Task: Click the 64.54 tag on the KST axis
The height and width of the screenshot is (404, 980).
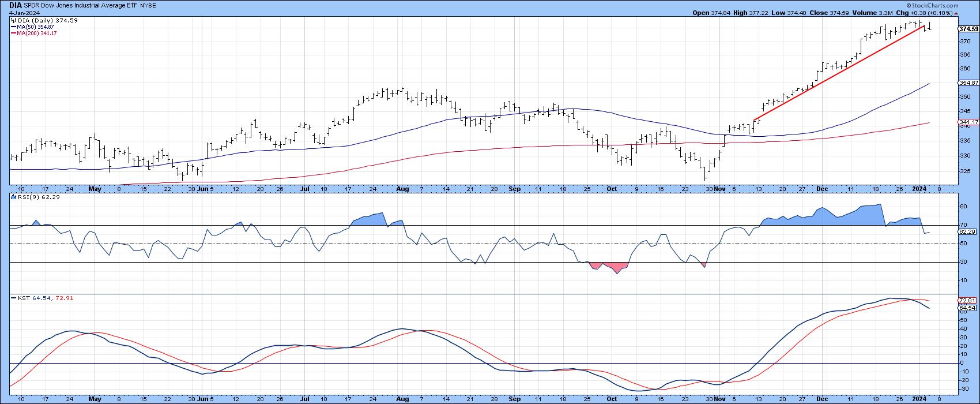Action: coord(966,308)
